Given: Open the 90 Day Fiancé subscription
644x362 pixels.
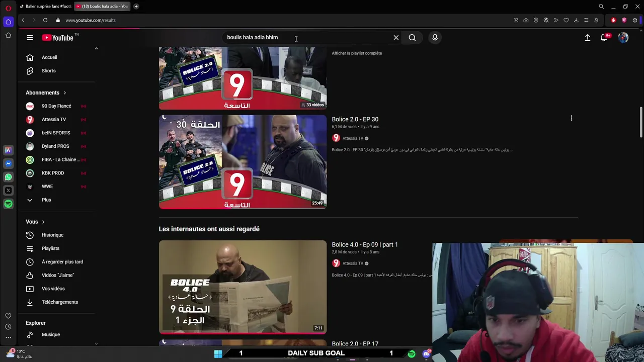Looking at the screenshot, I should pos(57,106).
